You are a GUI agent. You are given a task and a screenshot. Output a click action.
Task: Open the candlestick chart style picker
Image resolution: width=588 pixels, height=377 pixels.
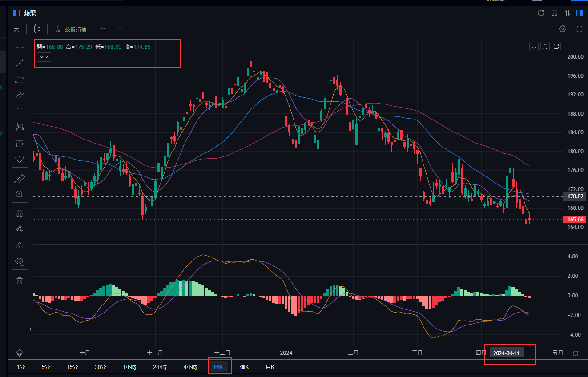(x=37, y=29)
